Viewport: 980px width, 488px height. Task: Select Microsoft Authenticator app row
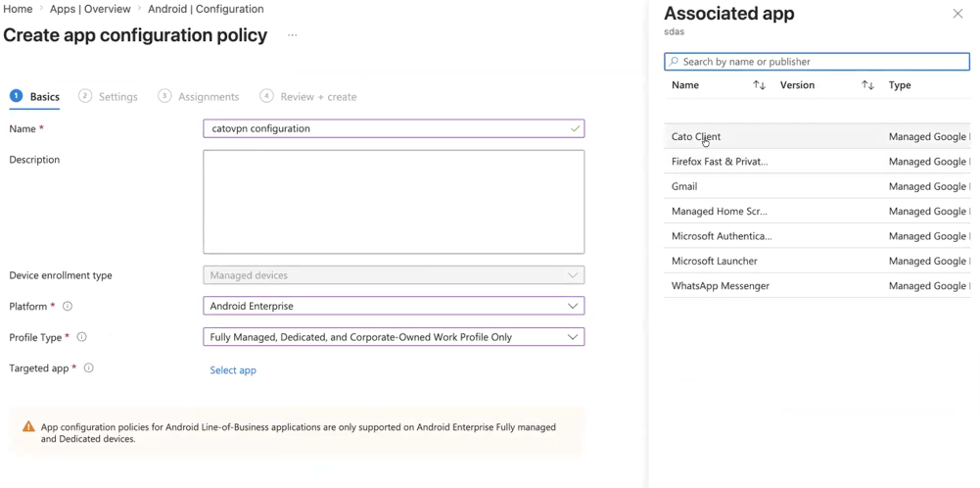click(817, 236)
